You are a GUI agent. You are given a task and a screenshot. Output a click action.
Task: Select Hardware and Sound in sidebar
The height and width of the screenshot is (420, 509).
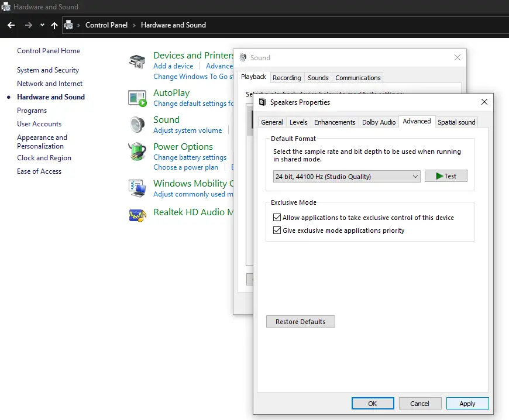(51, 97)
